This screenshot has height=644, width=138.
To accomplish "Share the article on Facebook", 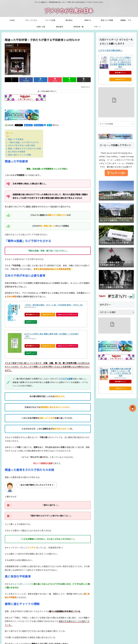I will click(26, 80).
